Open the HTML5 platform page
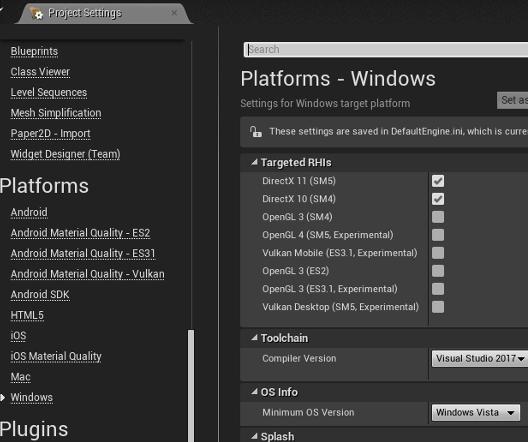528x442 pixels. (x=27, y=315)
